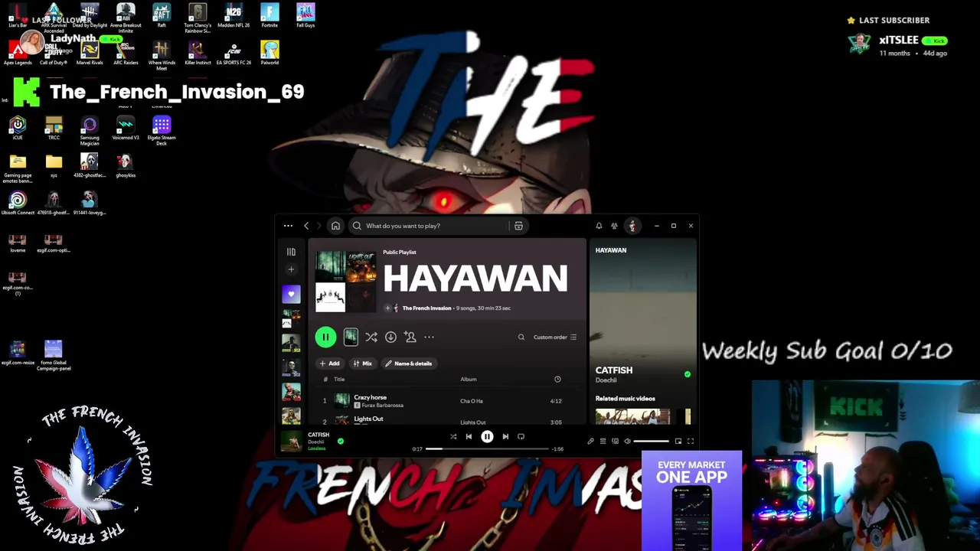
Task: Toggle shuffle in the bottom player bar
Action: (453, 436)
